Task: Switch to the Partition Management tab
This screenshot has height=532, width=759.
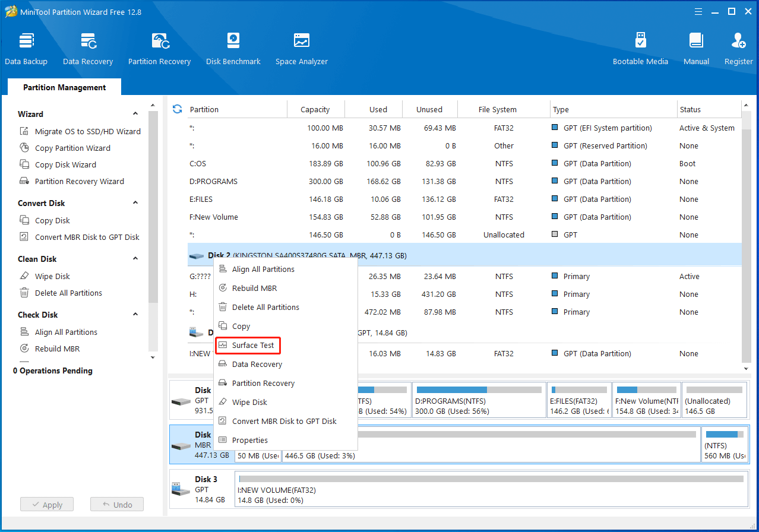Action: click(x=64, y=87)
